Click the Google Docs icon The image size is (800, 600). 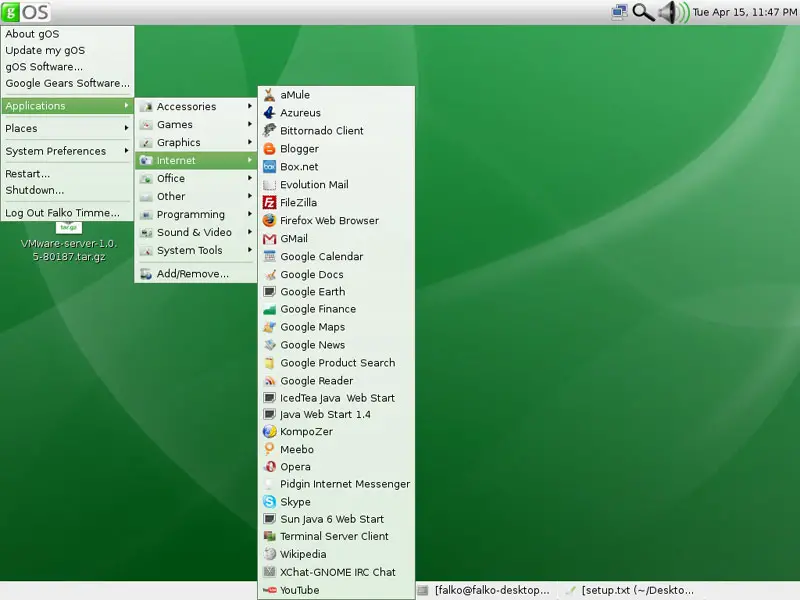(x=269, y=274)
